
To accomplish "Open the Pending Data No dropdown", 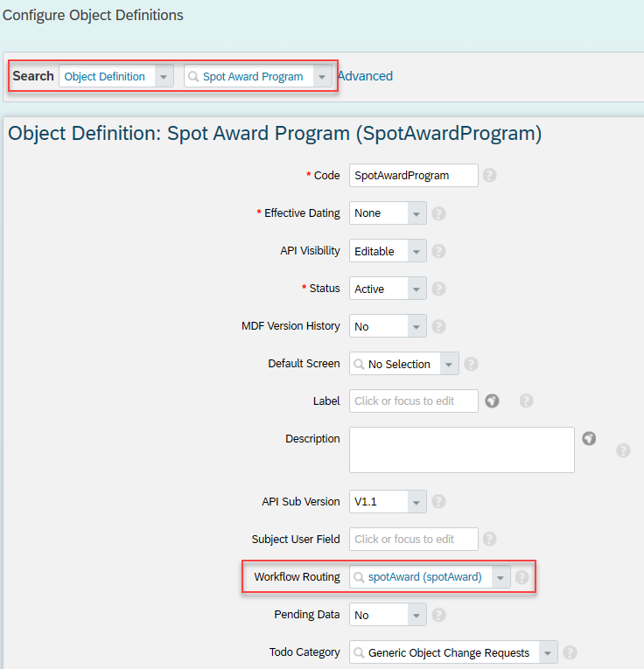I will coord(416,615).
